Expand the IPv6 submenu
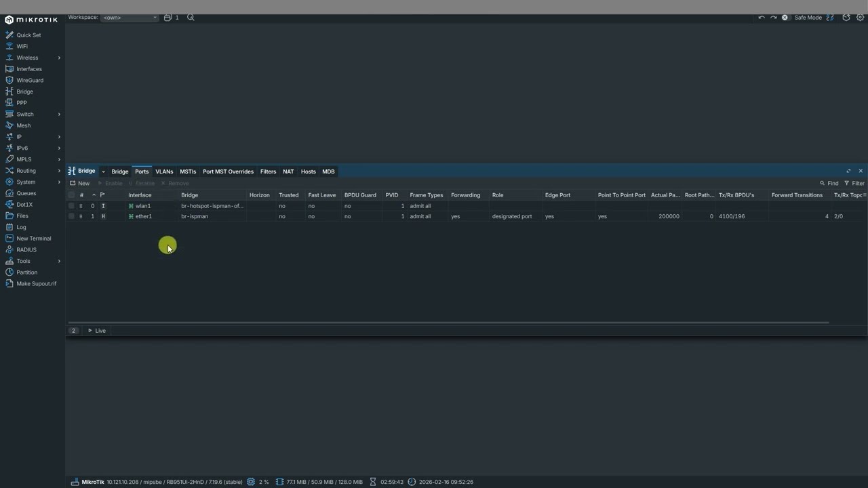The width and height of the screenshot is (868, 488). pyautogui.click(x=59, y=148)
